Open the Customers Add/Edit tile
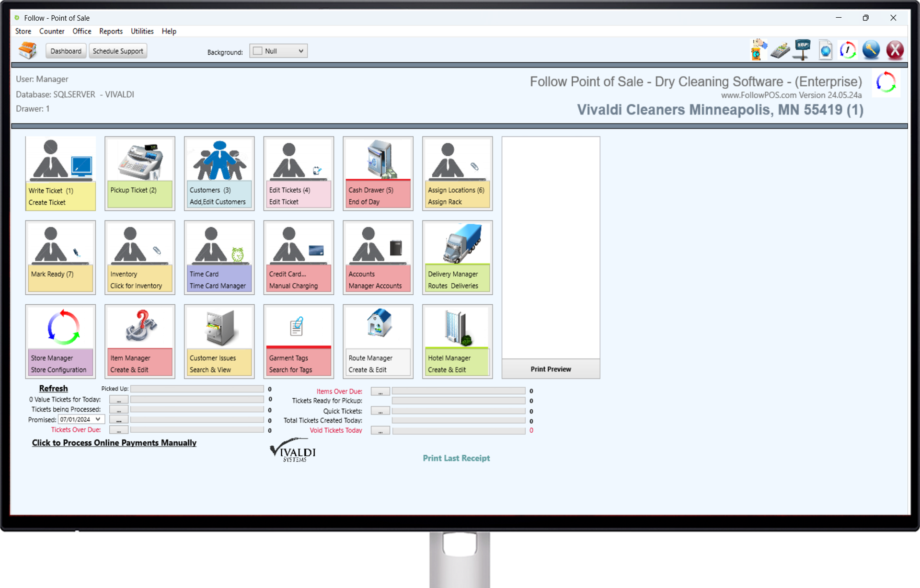920x588 pixels. pyautogui.click(x=219, y=173)
